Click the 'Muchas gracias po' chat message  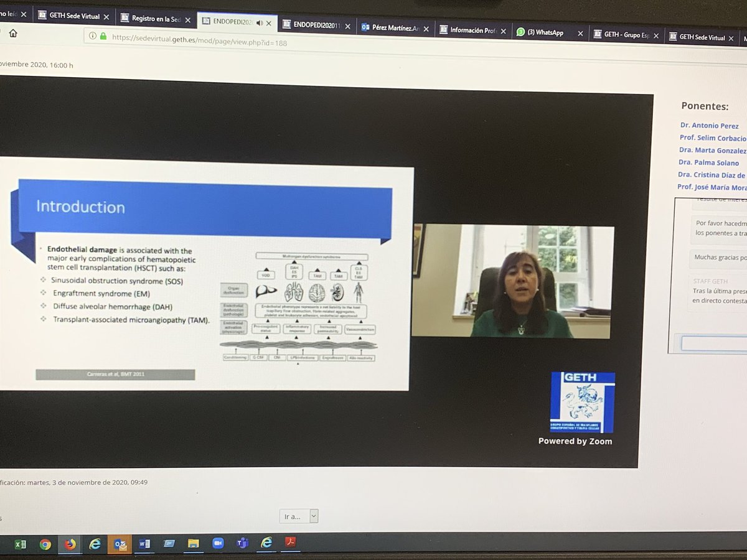point(719,258)
